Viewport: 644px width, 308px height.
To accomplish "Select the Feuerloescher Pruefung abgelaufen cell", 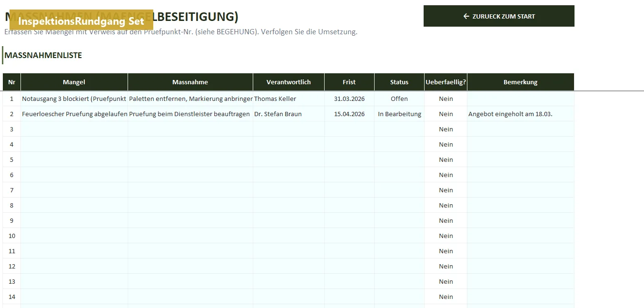I will click(74, 114).
